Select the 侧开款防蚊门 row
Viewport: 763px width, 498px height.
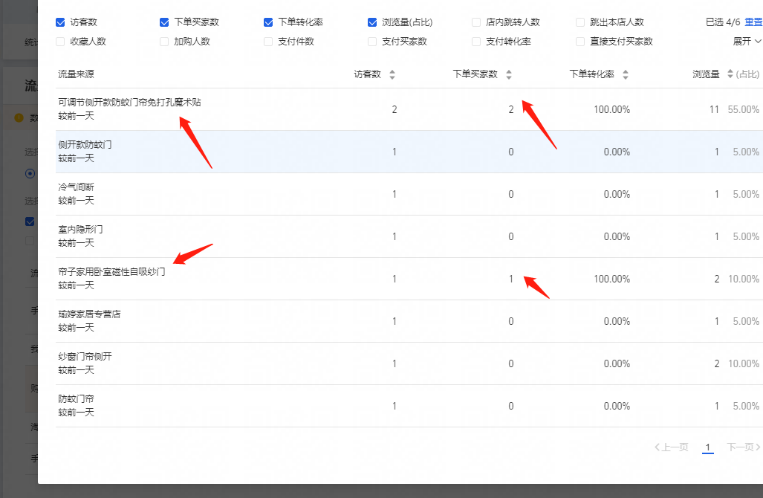409,152
